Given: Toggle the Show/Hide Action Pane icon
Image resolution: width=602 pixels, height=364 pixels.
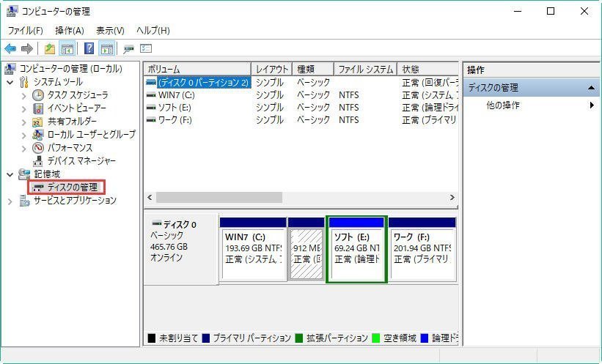Looking at the screenshot, I should [x=107, y=49].
